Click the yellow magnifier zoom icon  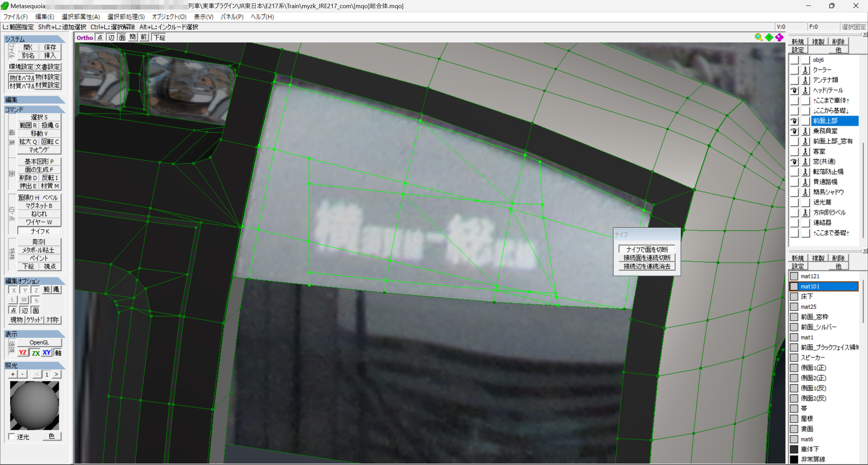(x=759, y=37)
